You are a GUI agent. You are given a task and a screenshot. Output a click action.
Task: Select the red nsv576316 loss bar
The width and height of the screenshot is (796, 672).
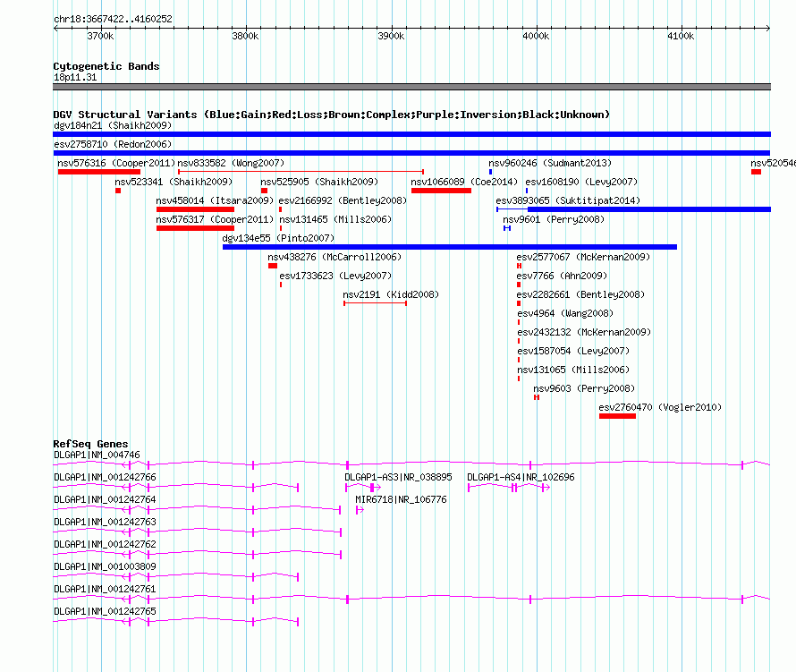coord(99,172)
